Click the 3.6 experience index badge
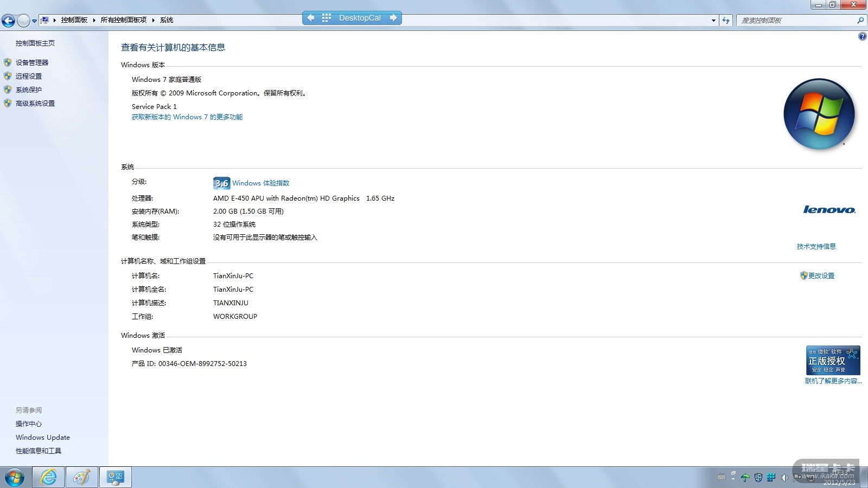 pos(221,183)
